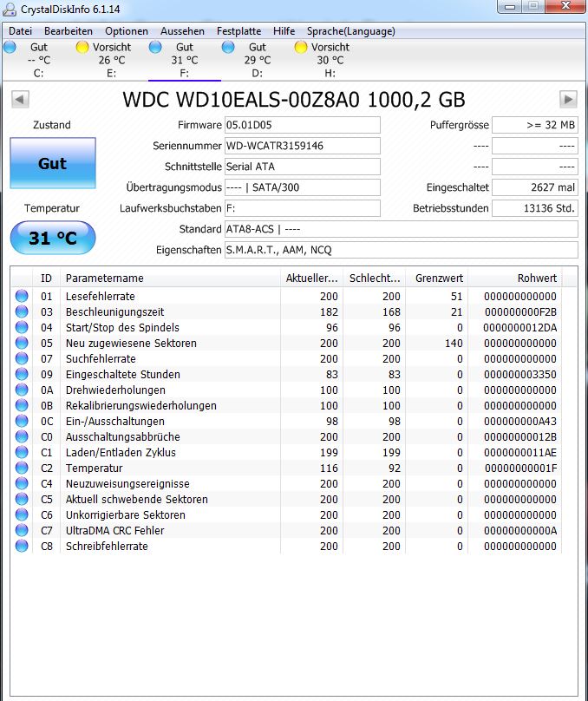Click the CrystalDiskInfo title bar app icon
Viewport: 588px width, 701px height.
[x=10, y=9]
